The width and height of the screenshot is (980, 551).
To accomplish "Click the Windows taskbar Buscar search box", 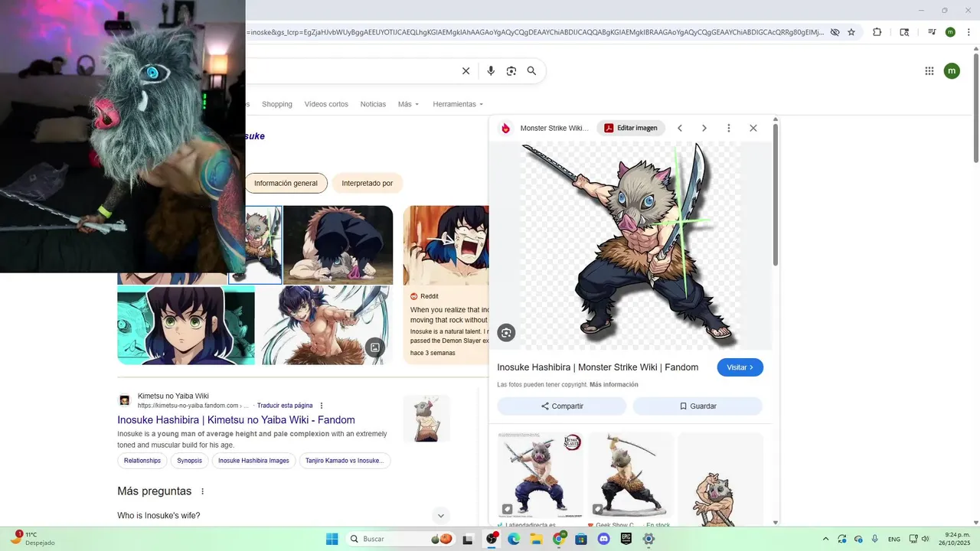I will coord(399,539).
